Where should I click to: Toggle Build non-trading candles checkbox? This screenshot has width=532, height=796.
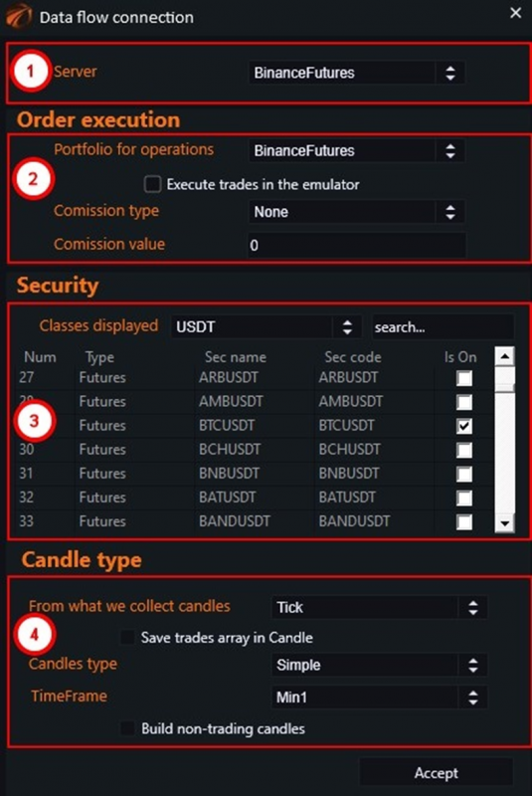pyautogui.click(x=128, y=728)
